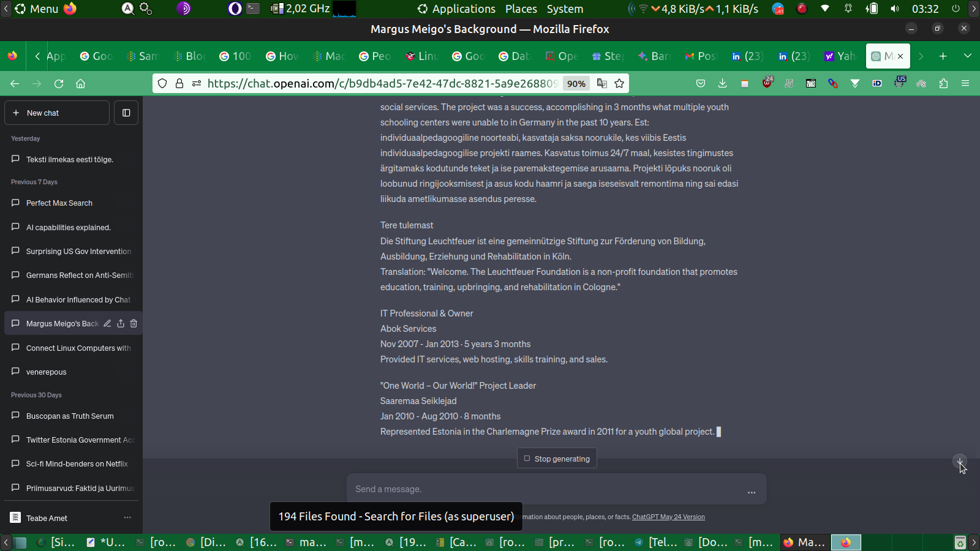The width and height of the screenshot is (980, 551).
Task: Open the Places menu
Action: pyautogui.click(x=521, y=9)
